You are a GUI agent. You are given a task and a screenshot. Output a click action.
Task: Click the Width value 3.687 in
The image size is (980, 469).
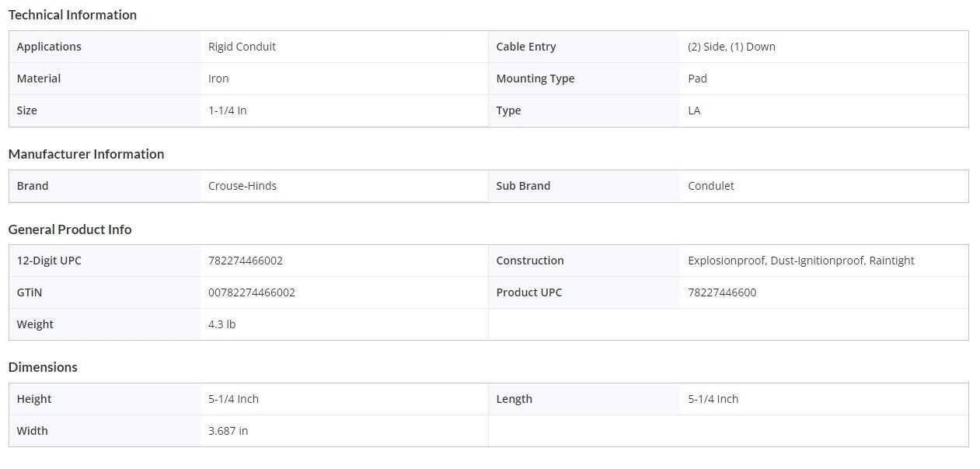(228, 431)
